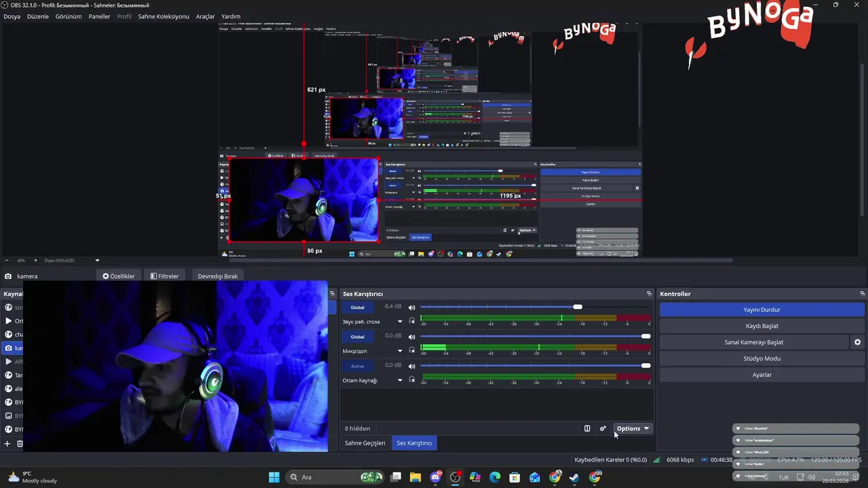Open the Sahne Koleksiyonu menu

163,16
